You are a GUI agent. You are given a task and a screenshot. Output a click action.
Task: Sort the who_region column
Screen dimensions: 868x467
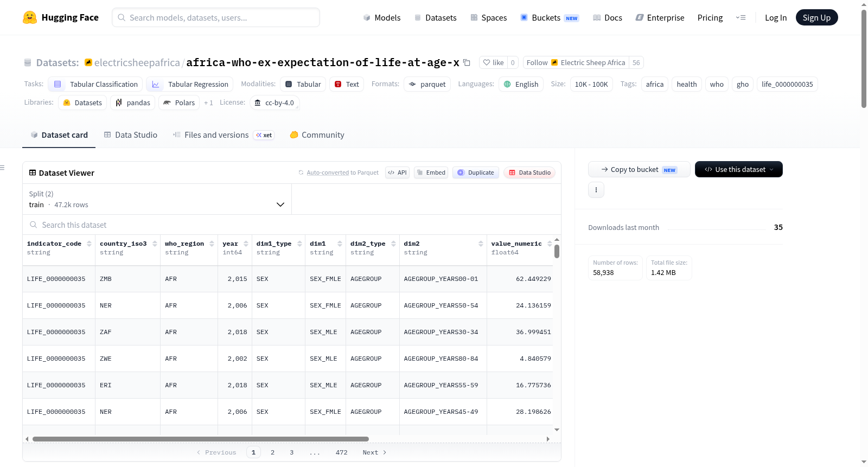pyautogui.click(x=212, y=244)
